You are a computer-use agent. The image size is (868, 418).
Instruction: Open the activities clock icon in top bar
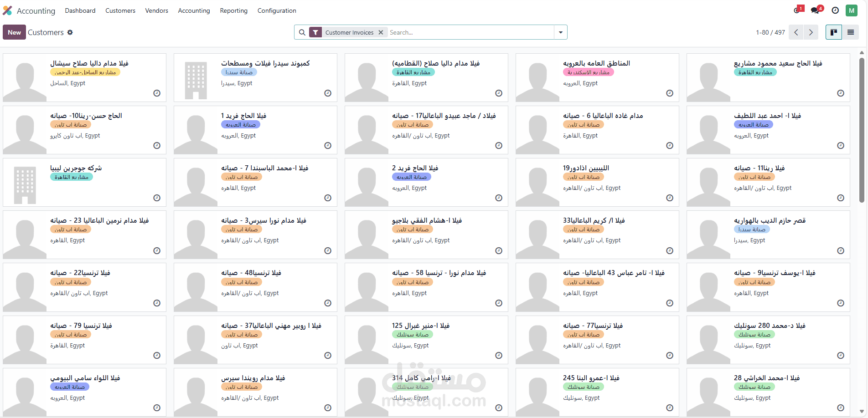pos(835,10)
